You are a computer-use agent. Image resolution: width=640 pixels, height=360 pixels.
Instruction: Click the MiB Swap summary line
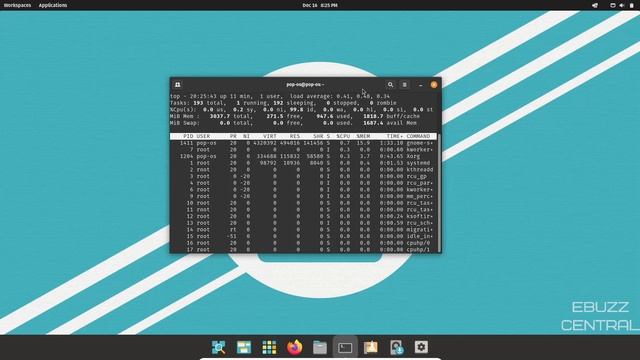(x=293, y=123)
